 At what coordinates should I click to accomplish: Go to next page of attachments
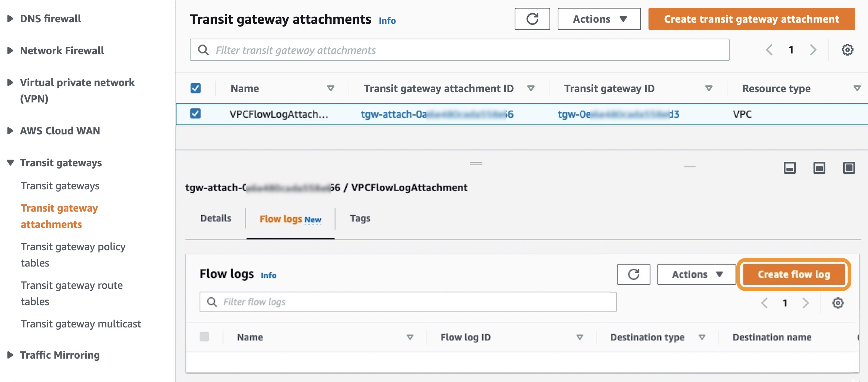coord(813,50)
